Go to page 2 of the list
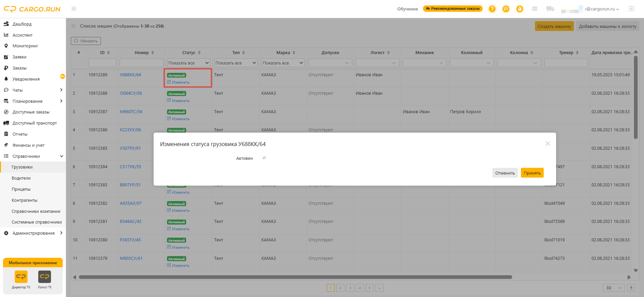Viewport: 644px width, 297px height. coord(340,288)
